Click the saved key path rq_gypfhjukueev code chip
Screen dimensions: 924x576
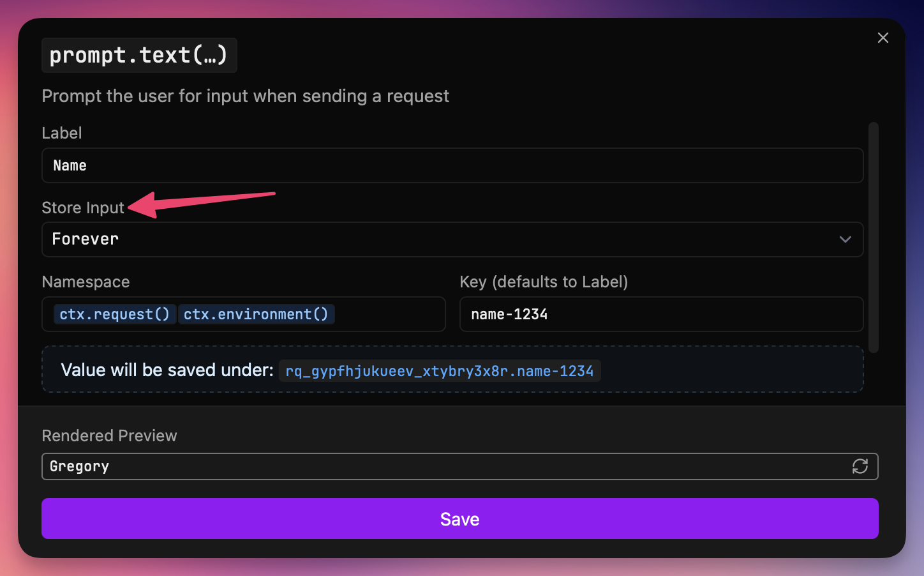tap(439, 371)
